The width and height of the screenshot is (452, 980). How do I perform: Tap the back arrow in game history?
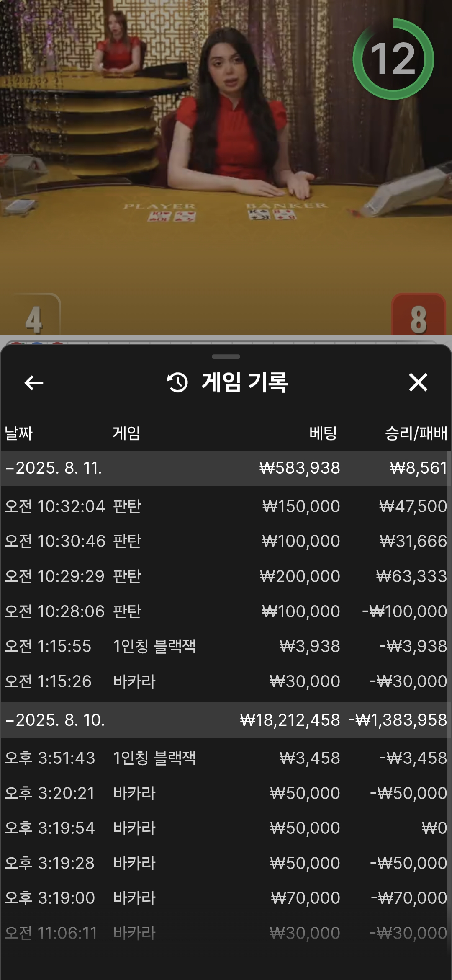pos(34,382)
